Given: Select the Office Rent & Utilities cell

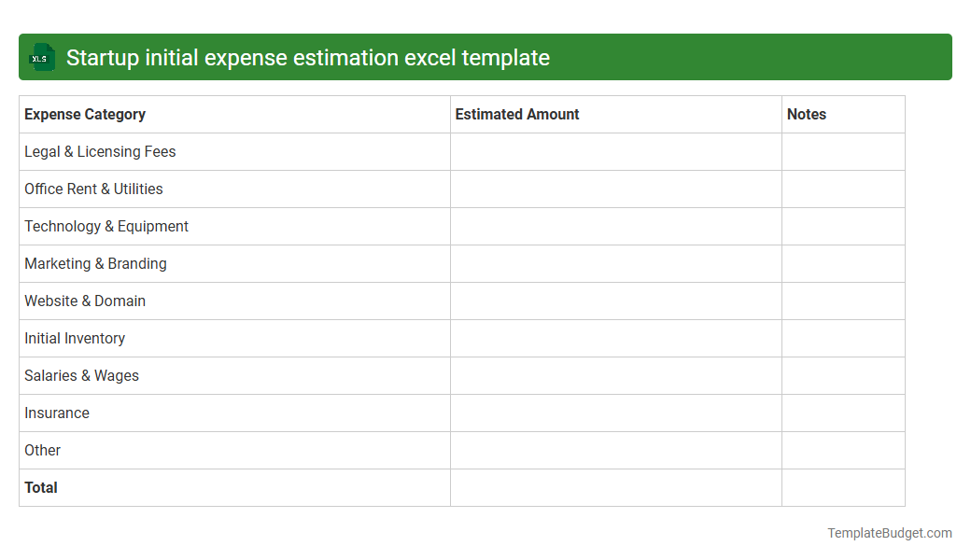Looking at the screenshot, I should point(93,189).
